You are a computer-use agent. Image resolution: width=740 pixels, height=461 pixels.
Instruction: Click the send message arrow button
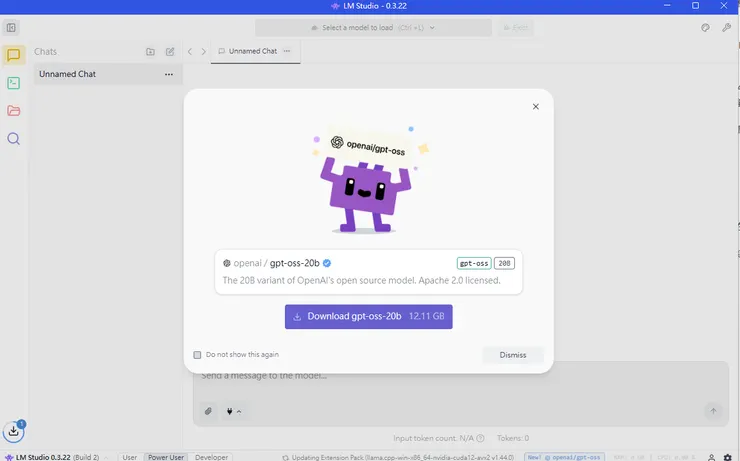pos(713,411)
